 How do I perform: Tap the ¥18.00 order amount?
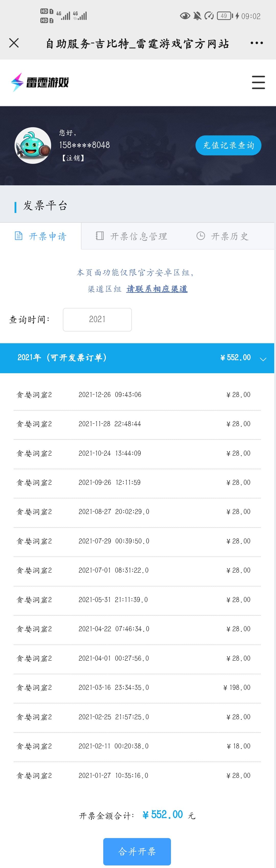pyautogui.click(x=239, y=746)
